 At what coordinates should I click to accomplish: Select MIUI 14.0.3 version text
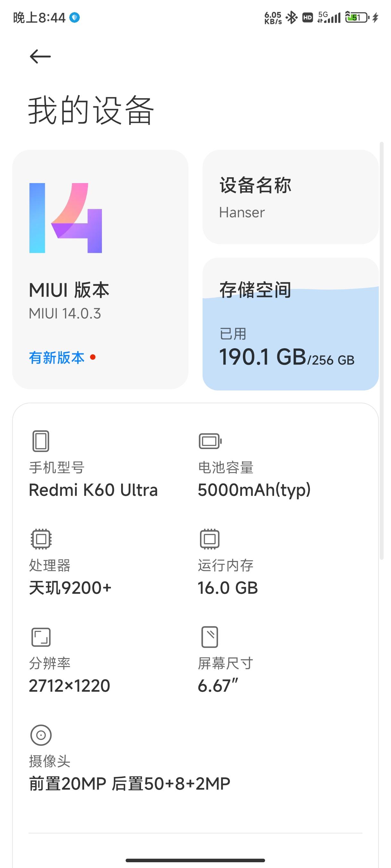pyautogui.click(x=65, y=314)
